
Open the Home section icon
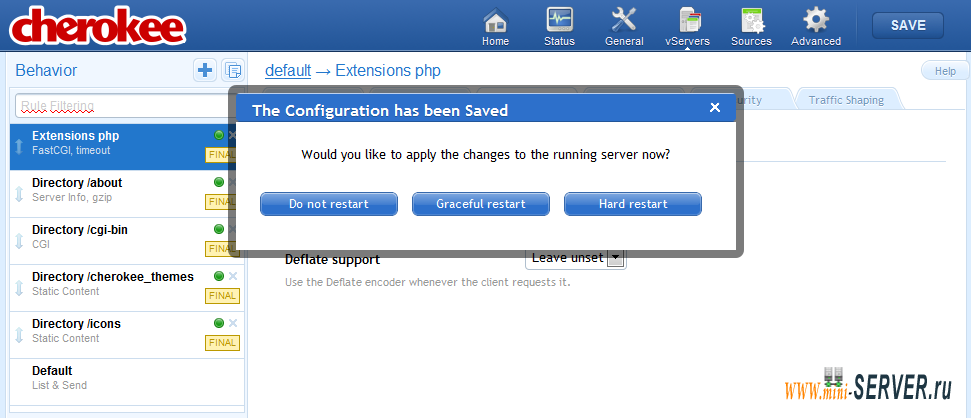click(495, 20)
